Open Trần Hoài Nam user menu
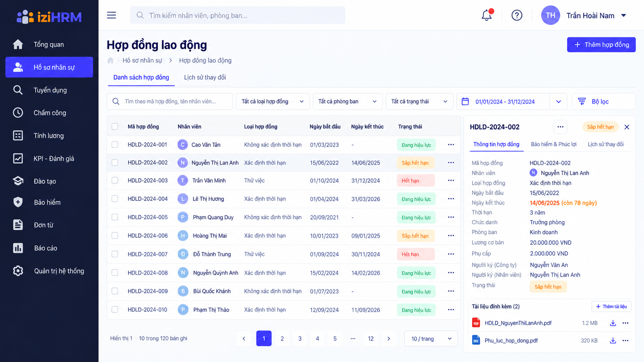Image resolution: width=644 pixels, height=362 pixels. pyautogui.click(x=584, y=15)
